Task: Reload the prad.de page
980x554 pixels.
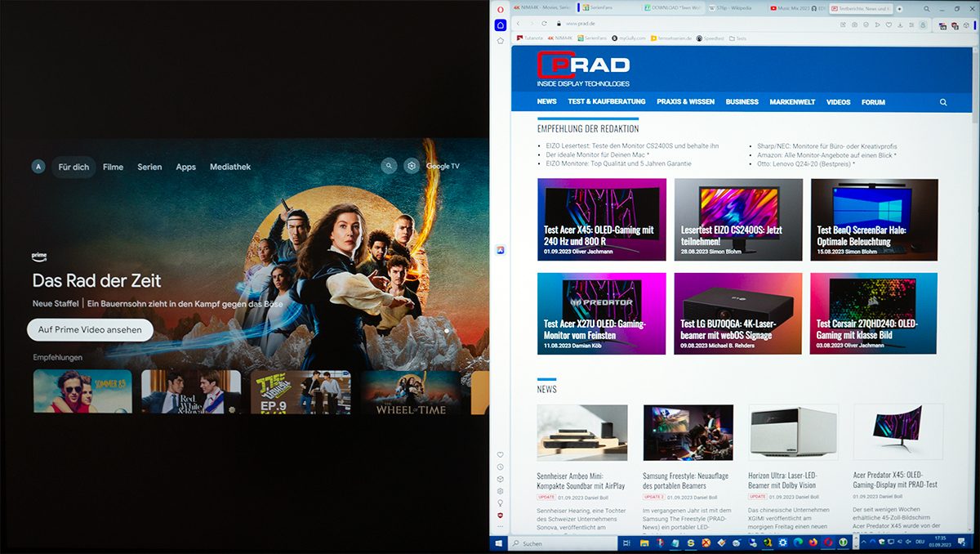Action: (544, 24)
